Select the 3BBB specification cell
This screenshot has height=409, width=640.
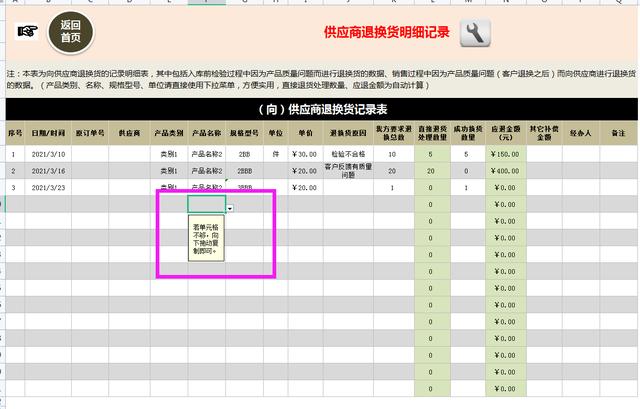point(244,188)
